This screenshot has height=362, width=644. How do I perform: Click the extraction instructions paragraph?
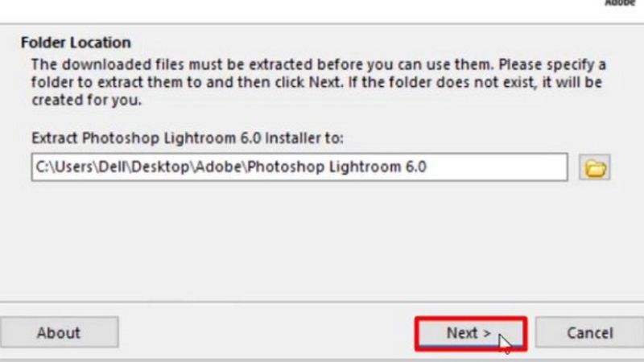click(318, 82)
